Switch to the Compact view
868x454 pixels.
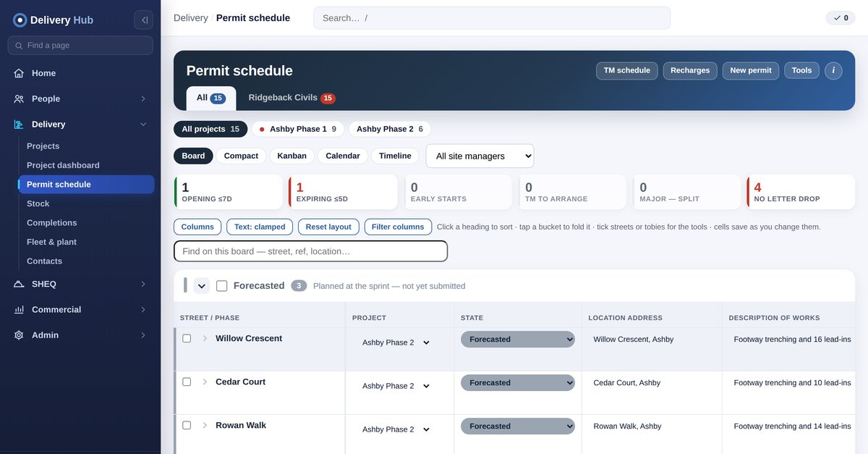click(241, 156)
